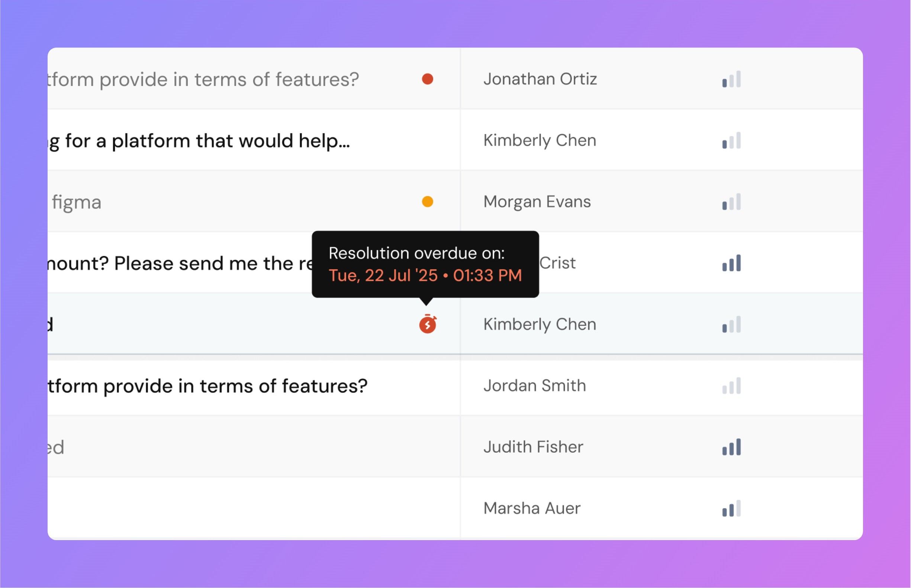Viewport: 911px width, 588px height.
Task: Click priority bars beside first Kimberly Chen
Action: (731, 140)
